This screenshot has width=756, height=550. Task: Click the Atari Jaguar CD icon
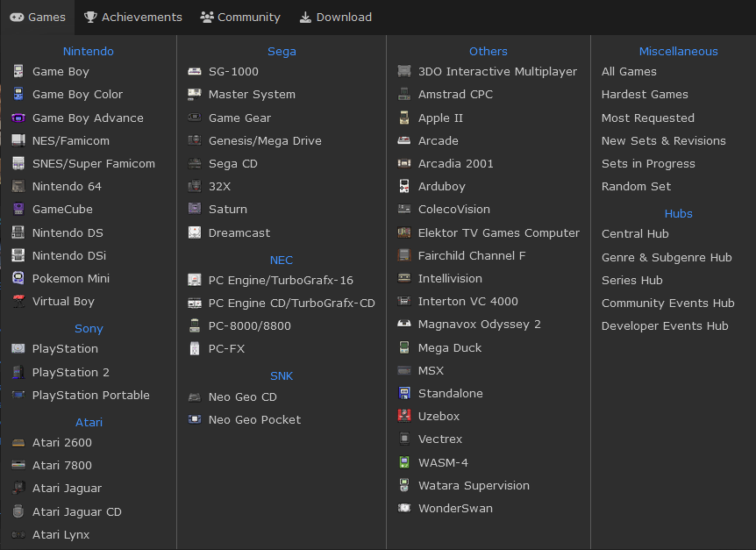18,511
